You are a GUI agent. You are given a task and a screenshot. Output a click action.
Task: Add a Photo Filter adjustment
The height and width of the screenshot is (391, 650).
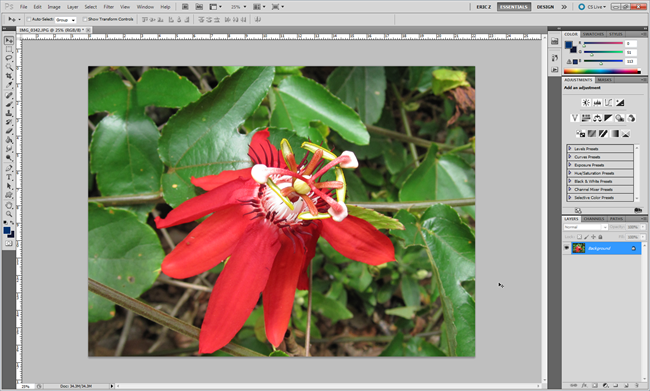pos(620,118)
